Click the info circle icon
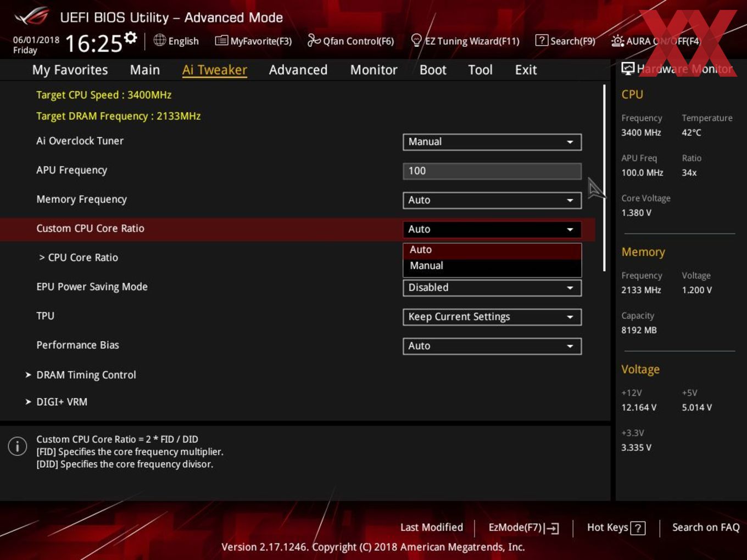Image resolution: width=747 pixels, height=560 pixels. pyautogui.click(x=18, y=446)
